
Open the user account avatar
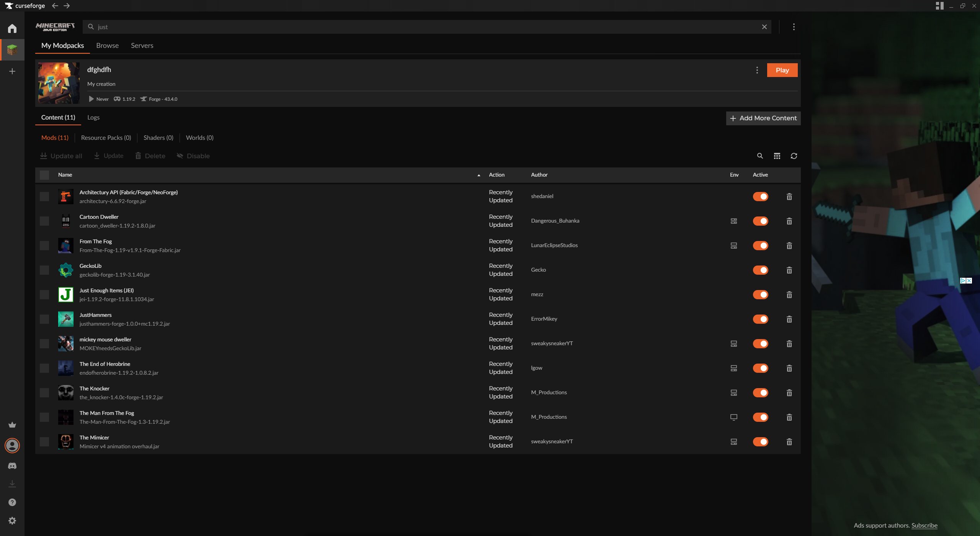point(12,445)
